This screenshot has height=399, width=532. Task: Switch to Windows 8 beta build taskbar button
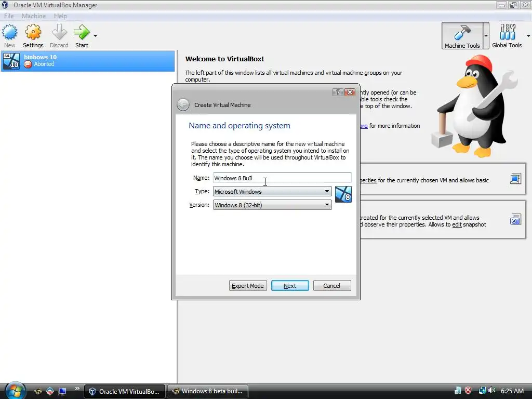coord(208,391)
